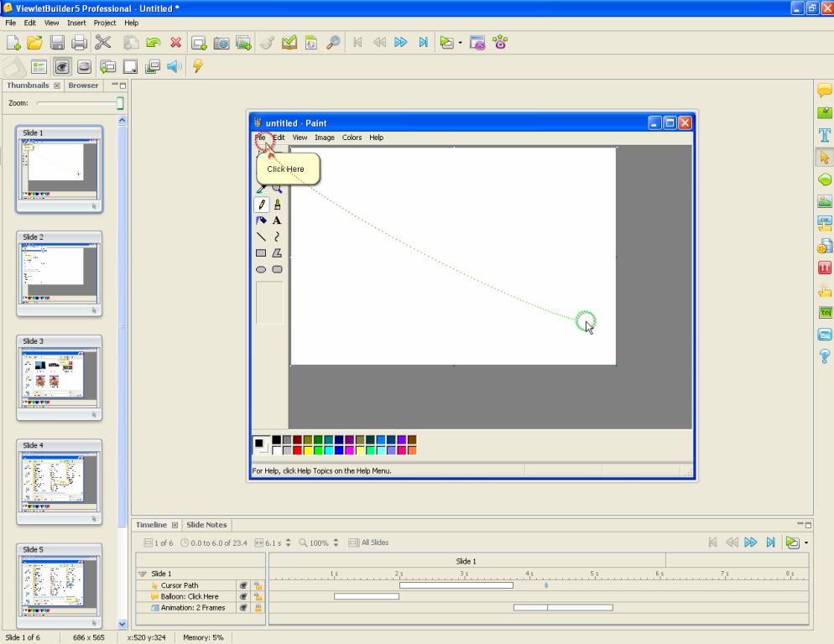Insert image slide with picture-plus icon
Screen dimensions: 834x644
click(243, 43)
